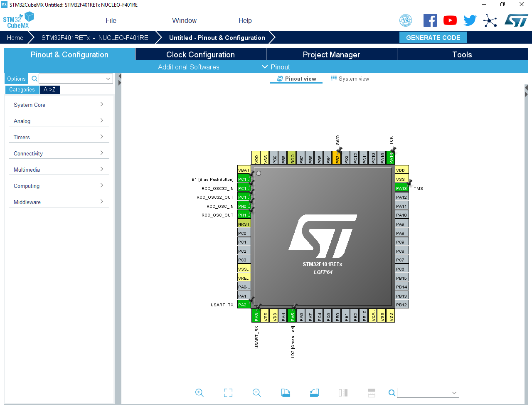Select pin PA13 on the chip

[402, 188]
